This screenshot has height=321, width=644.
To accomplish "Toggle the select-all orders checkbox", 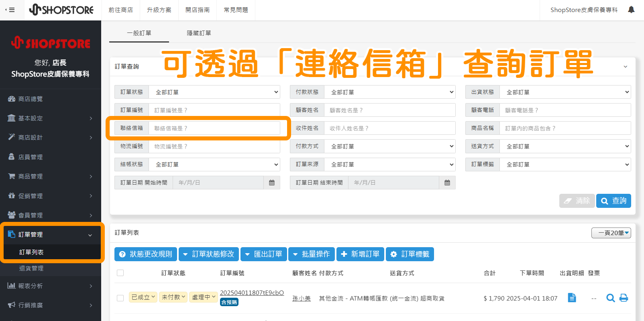I will click(x=120, y=273).
